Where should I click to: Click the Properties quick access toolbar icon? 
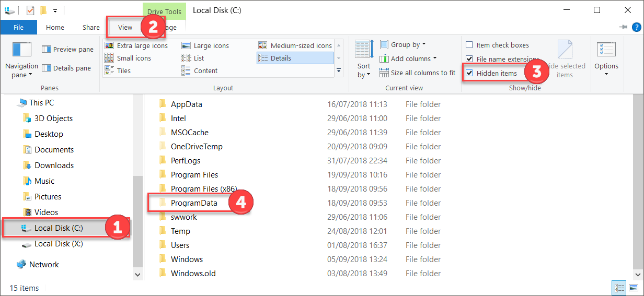[x=30, y=10]
